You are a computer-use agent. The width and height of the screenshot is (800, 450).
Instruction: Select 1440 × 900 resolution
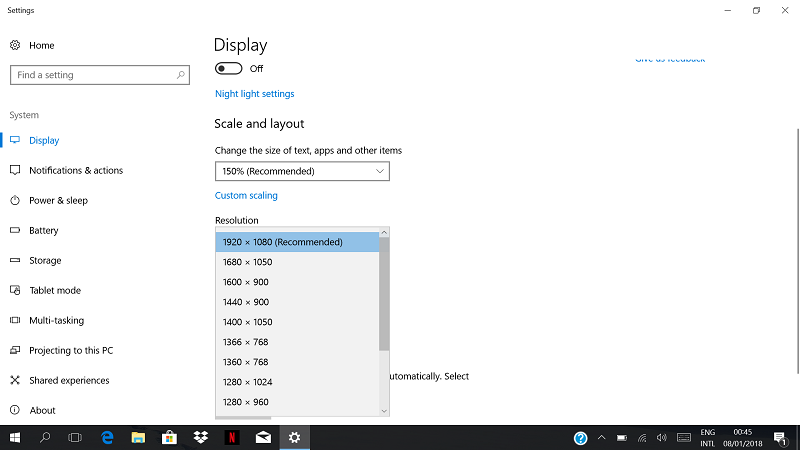coord(297,302)
